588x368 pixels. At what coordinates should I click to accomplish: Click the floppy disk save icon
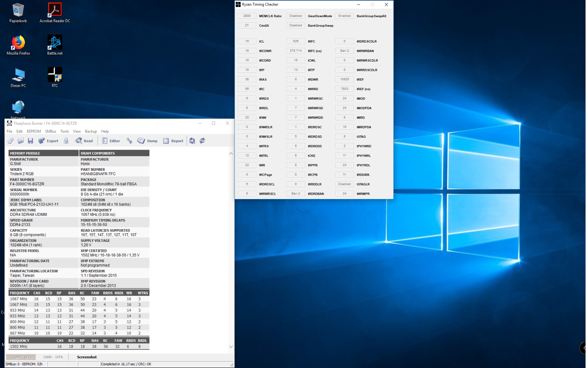pos(30,141)
